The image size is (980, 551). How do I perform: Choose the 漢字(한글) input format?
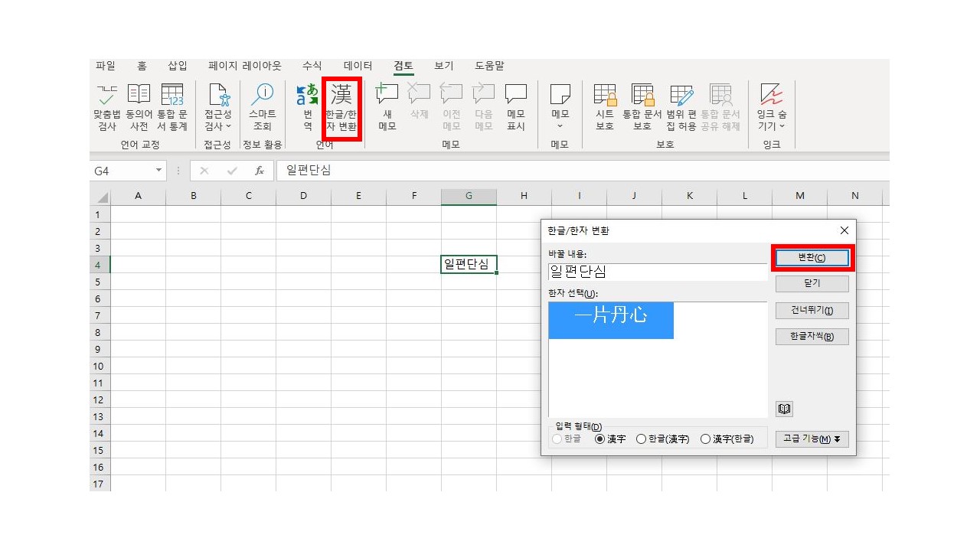coord(705,439)
